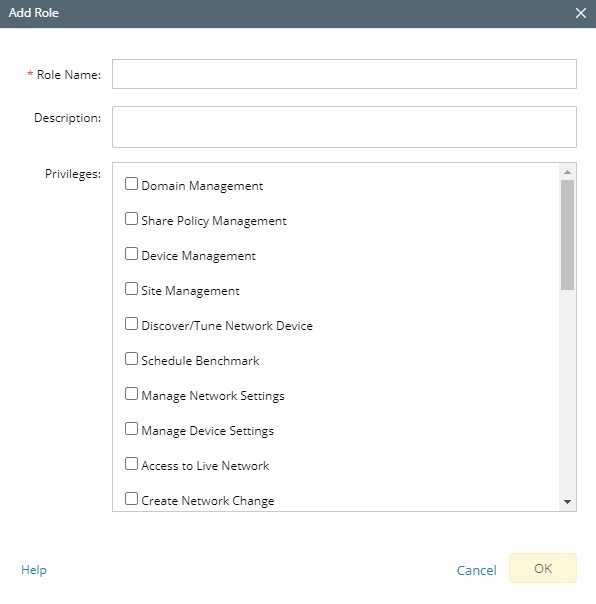Click the privileges scrollbar thumb
This screenshot has width=596, height=604.
point(567,235)
